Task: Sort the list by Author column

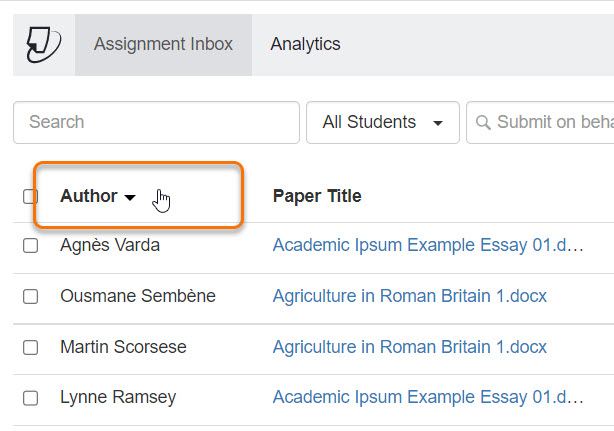Action: pos(89,196)
